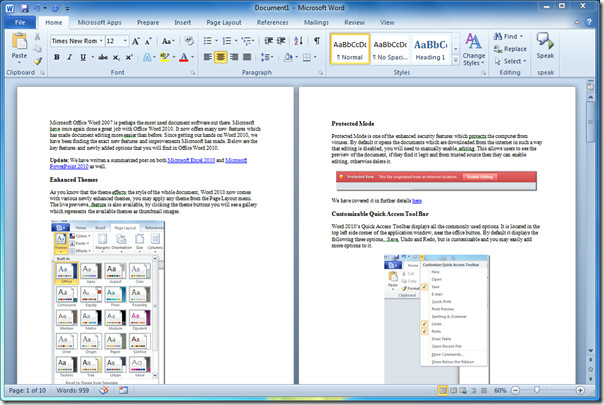Justify paragraph text
Image resolution: width=604 pixels, height=405 pixels.
point(247,57)
